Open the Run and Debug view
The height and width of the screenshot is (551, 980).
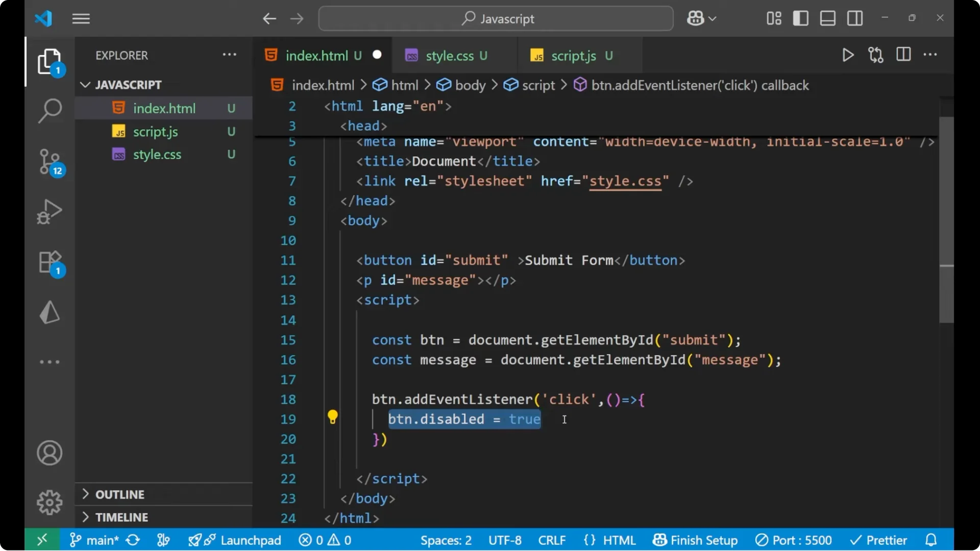tap(50, 212)
